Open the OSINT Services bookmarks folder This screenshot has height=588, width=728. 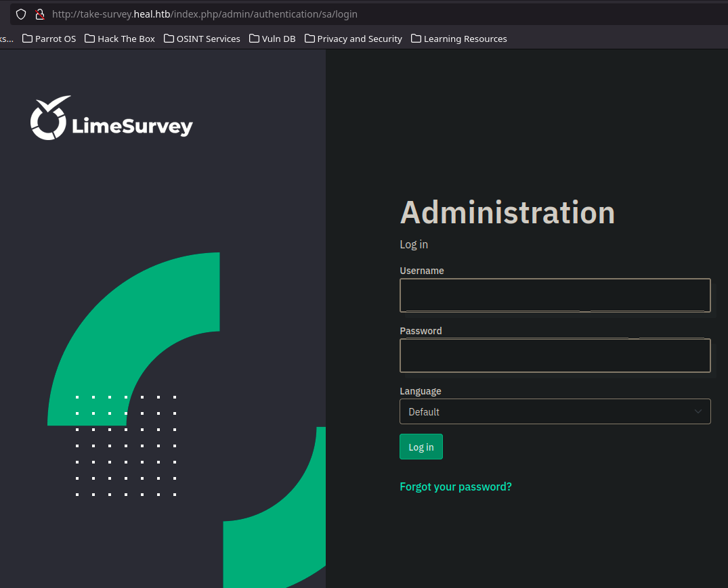tap(202, 39)
